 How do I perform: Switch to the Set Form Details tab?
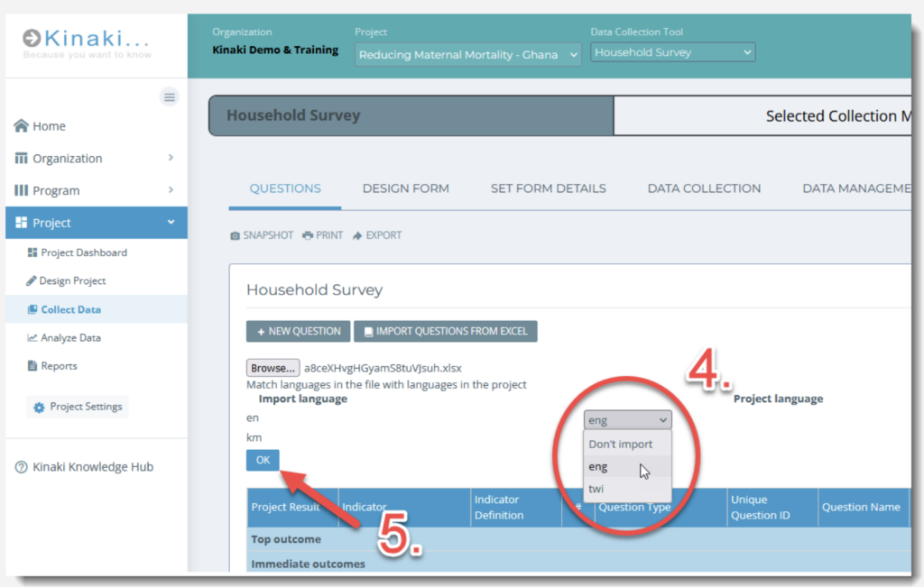click(x=548, y=188)
